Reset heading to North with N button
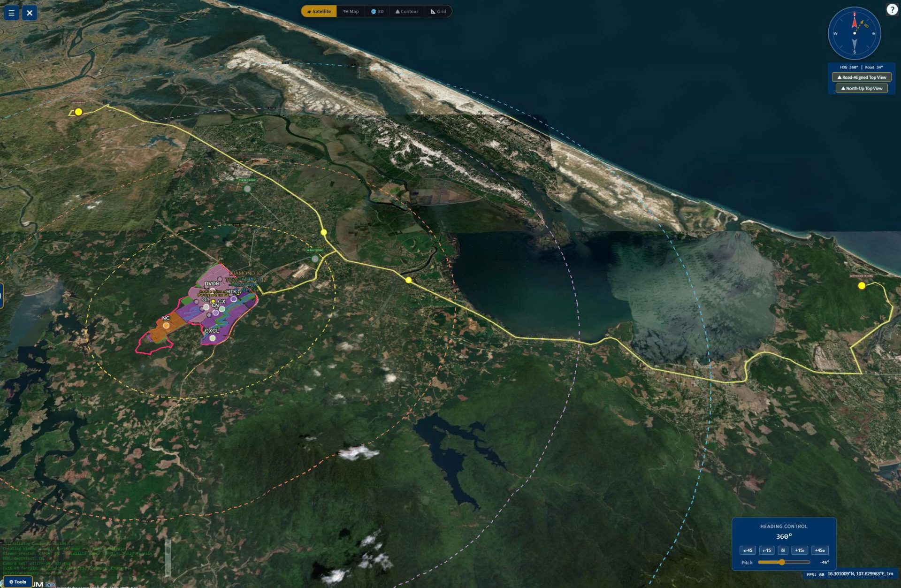901x588 pixels. pyautogui.click(x=783, y=550)
